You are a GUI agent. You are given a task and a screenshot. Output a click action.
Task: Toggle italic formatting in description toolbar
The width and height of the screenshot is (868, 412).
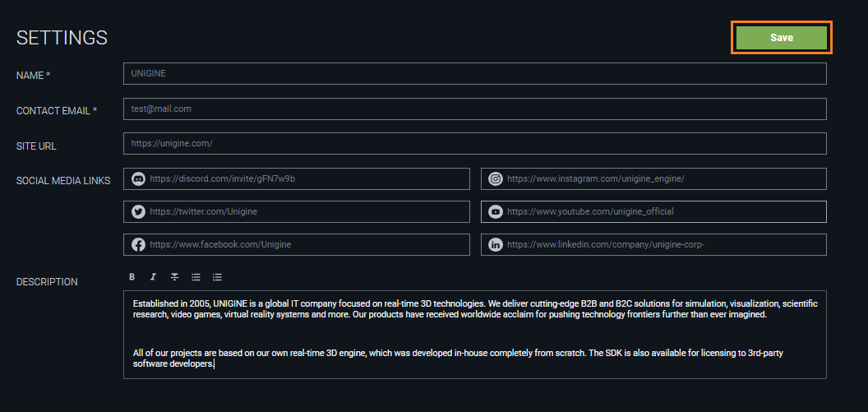154,277
